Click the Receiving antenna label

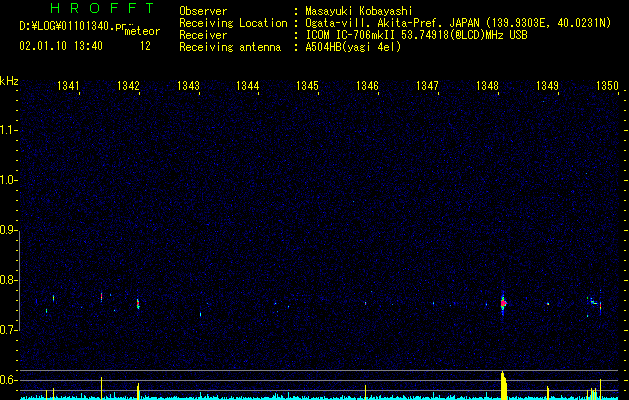(x=230, y=47)
